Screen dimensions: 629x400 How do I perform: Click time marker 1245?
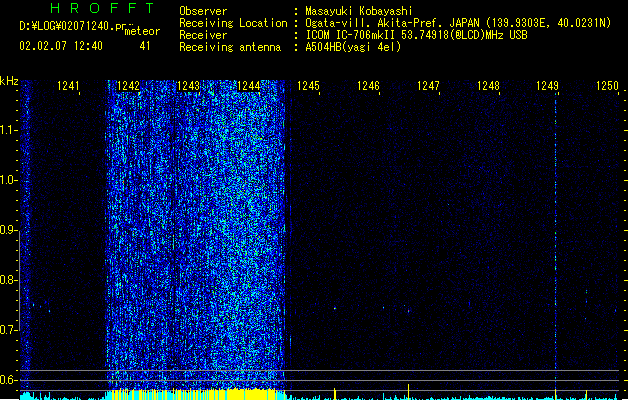[308, 86]
